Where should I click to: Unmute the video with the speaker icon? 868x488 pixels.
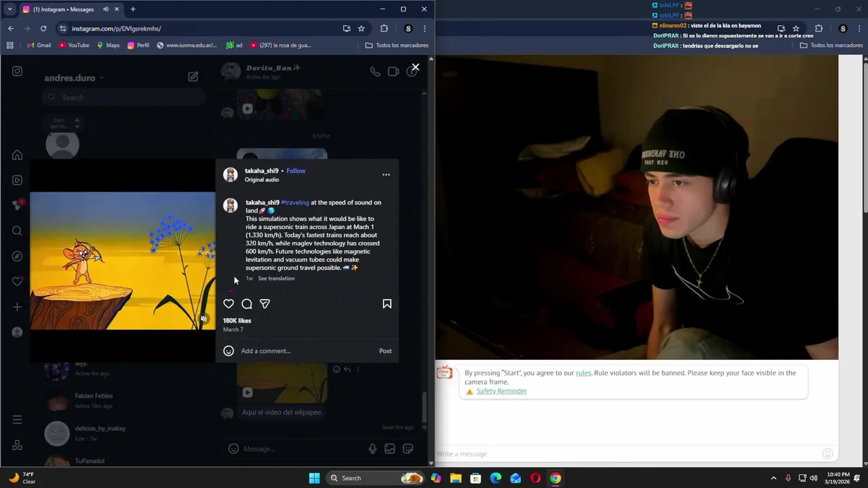(x=203, y=319)
